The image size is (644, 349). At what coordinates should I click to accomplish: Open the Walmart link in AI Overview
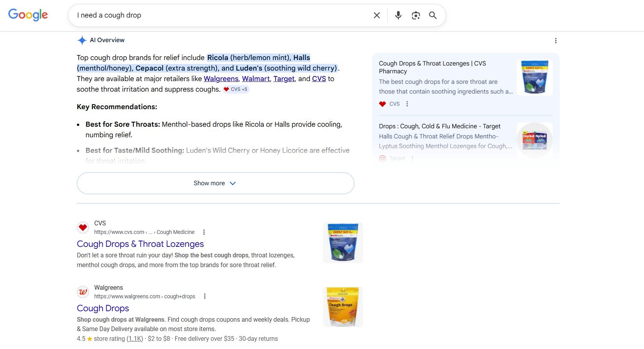(256, 79)
